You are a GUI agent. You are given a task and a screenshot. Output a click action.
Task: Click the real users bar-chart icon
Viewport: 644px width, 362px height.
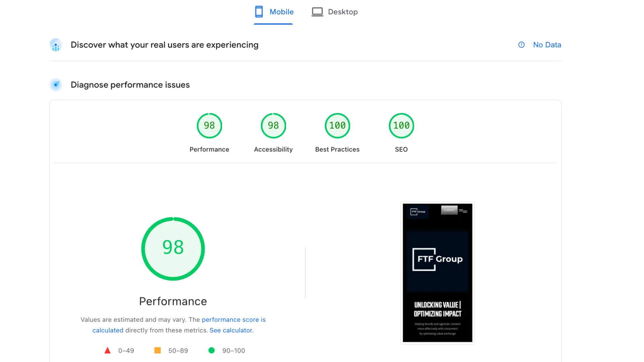[x=56, y=45]
